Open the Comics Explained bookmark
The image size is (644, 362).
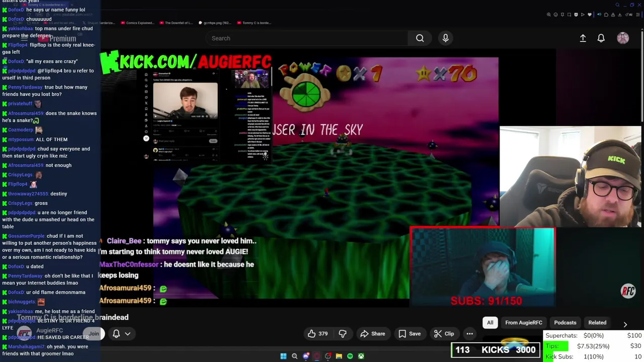(x=137, y=23)
